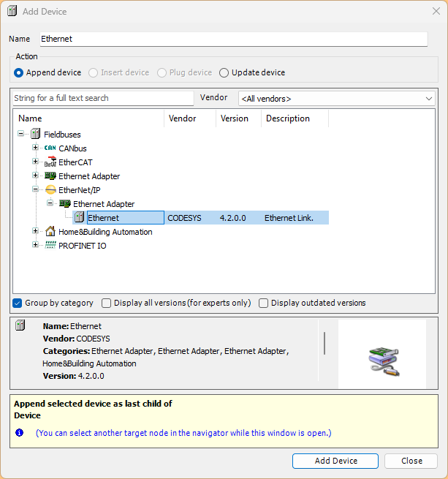
Task: Click the Version: 4.2.0.0 line in info panel
Action: [x=73, y=376]
